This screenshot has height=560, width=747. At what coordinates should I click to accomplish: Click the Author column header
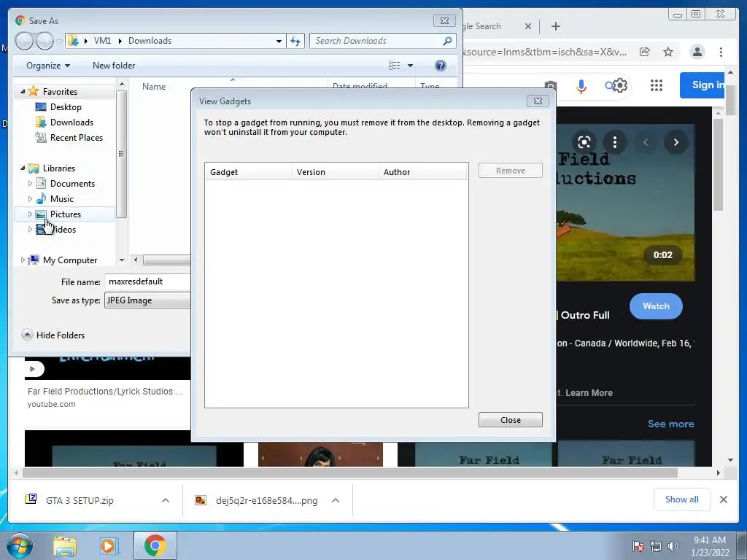tap(422, 172)
